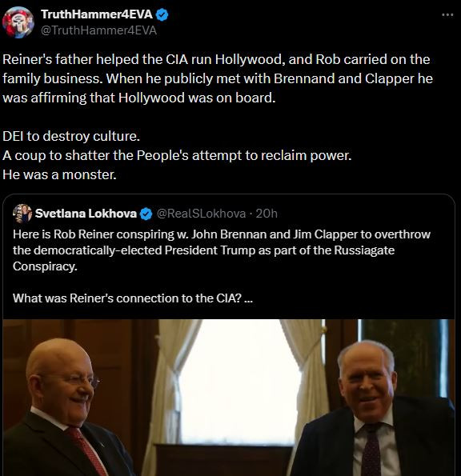461x476 pixels.
Task: Click "What was Reiner's connection to the CIA?"
Action: coord(127,298)
